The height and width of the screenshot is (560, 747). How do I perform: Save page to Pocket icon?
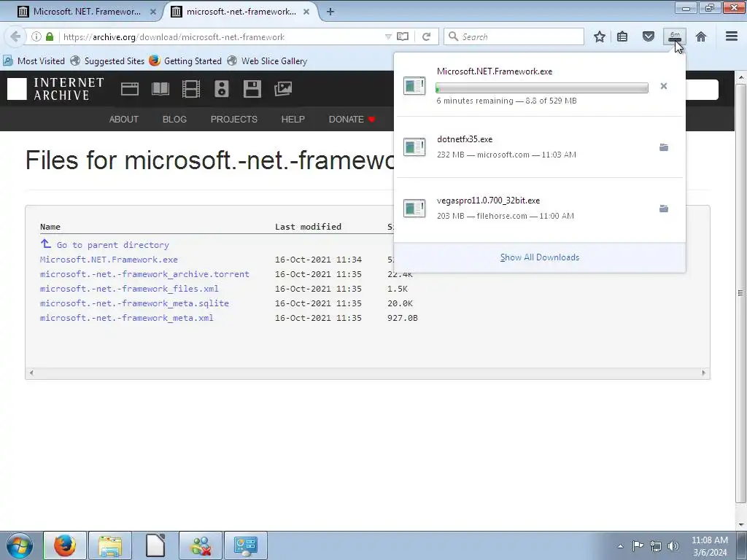pyautogui.click(x=649, y=36)
